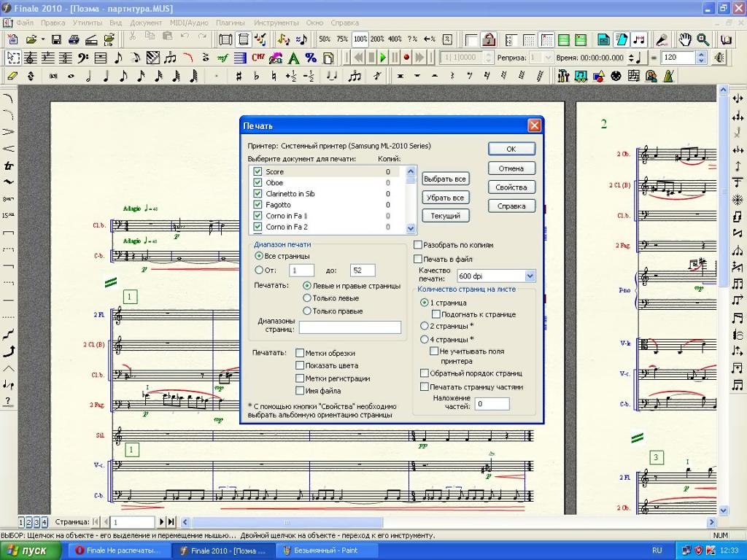
Task: Select the sharp accidental icon
Action: 239,76
